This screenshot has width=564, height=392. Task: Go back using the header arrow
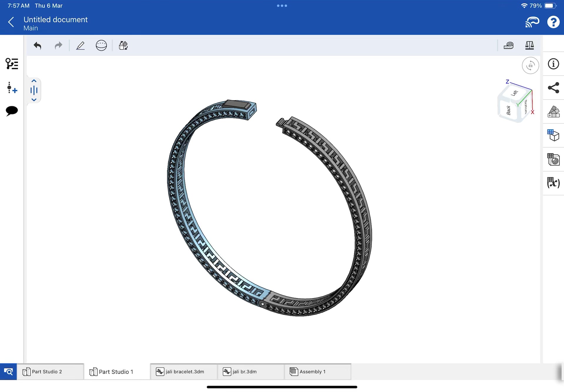(11, 22)
